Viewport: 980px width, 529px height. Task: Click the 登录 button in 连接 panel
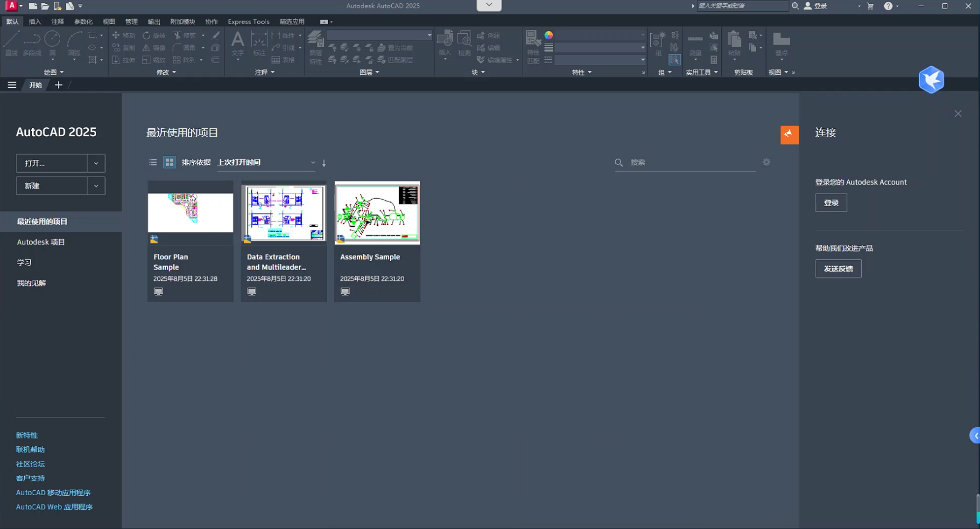(x=831, y=203)
